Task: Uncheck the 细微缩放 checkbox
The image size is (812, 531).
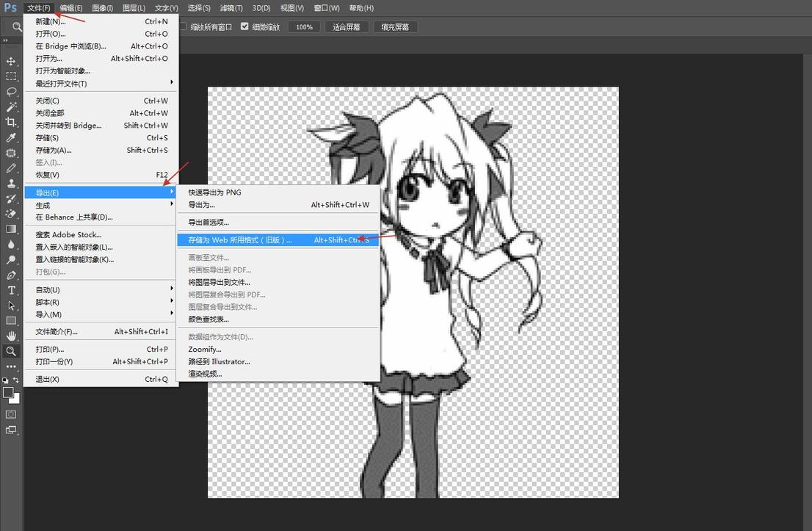Action: coord(244,26)
